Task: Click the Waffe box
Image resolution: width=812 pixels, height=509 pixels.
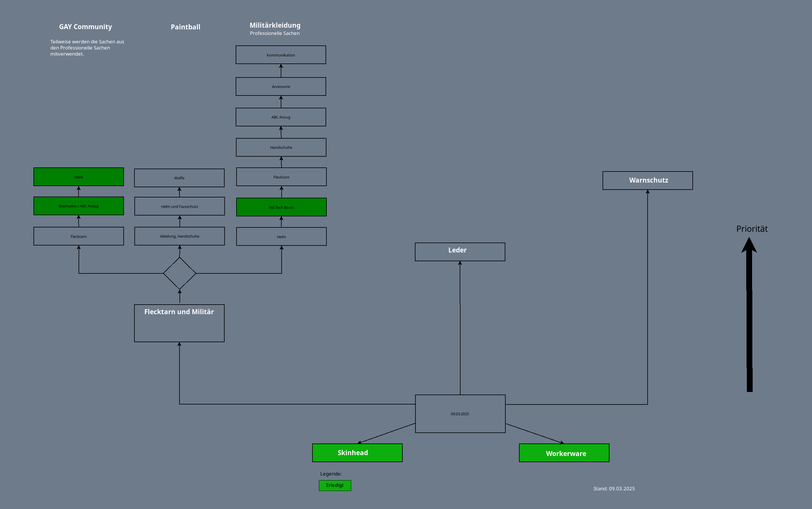Action: [x=179, y=178]
